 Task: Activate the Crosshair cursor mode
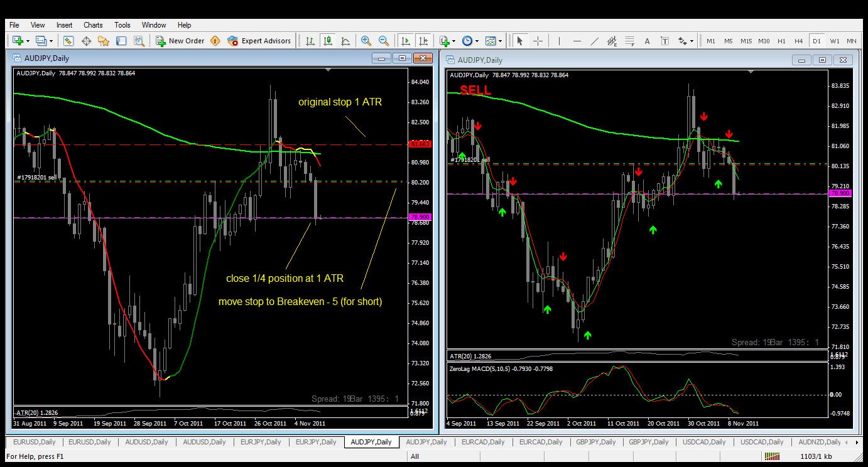[538, 41]
